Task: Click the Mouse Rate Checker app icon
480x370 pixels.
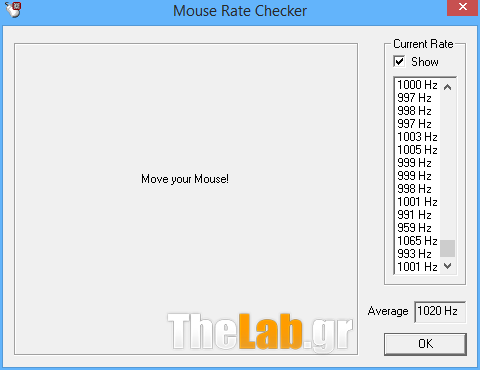Action: [x=13, y=9]
